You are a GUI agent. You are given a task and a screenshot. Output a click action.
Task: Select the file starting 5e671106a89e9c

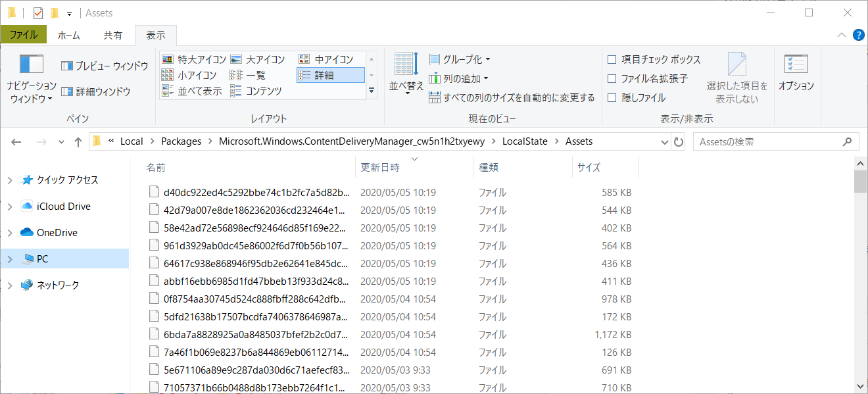(x=256, y=370)
